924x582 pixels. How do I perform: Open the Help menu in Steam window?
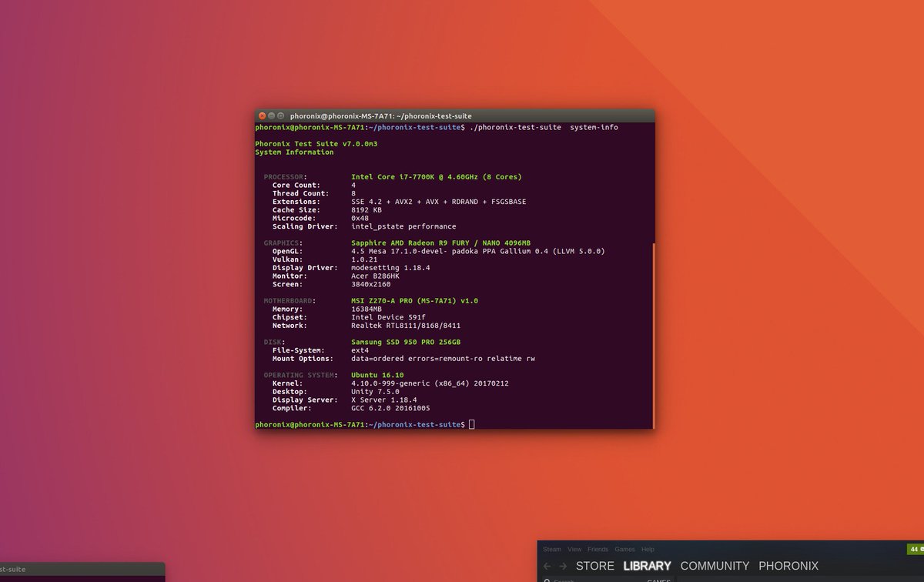click(648, 549)
